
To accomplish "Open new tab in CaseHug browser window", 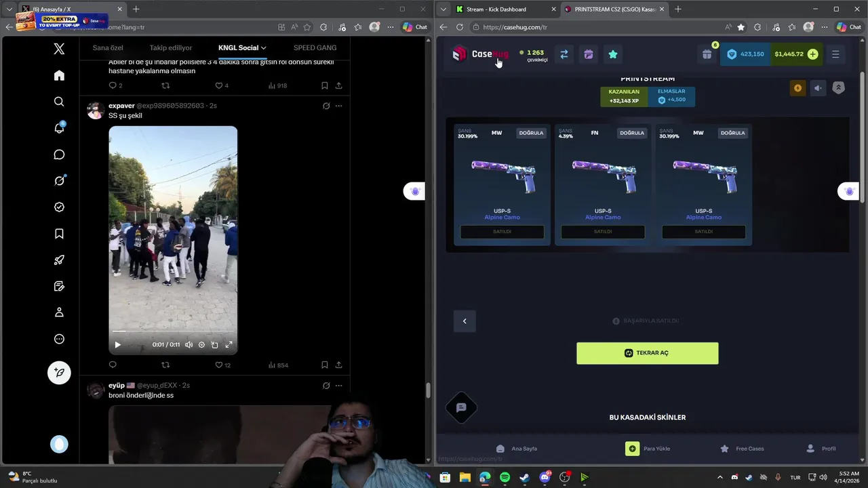I will (677, 9).
